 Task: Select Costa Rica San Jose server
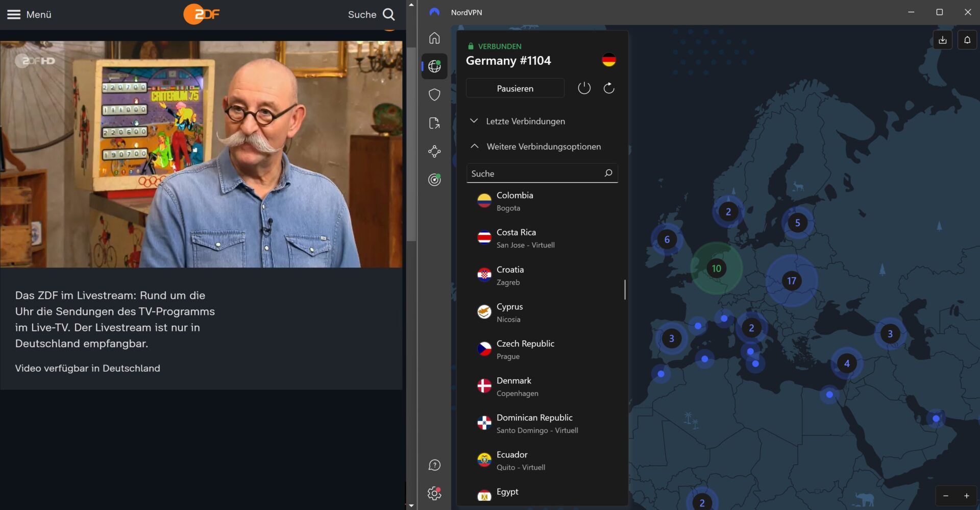(x=542, y=238)
